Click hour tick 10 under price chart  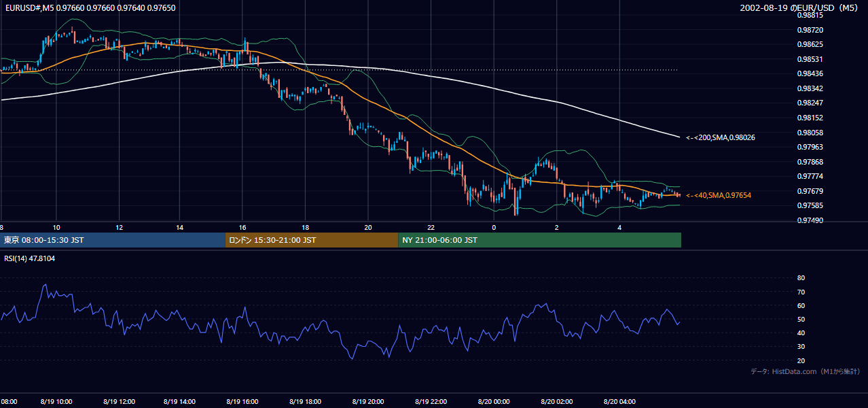pos(56,227)
